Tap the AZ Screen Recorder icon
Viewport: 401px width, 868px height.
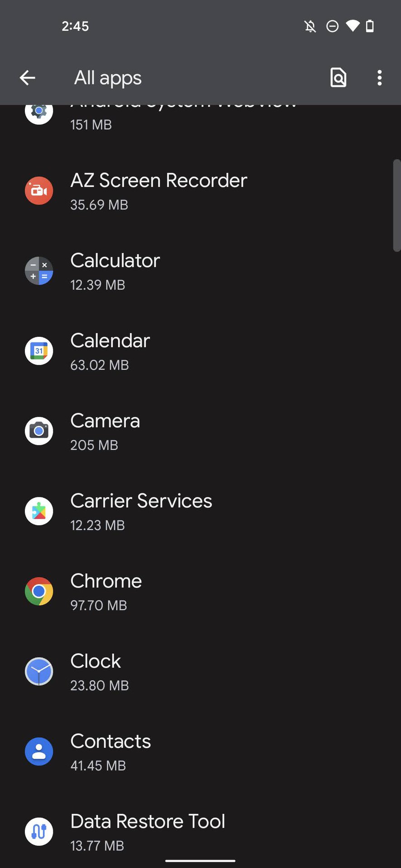[39, 191]
